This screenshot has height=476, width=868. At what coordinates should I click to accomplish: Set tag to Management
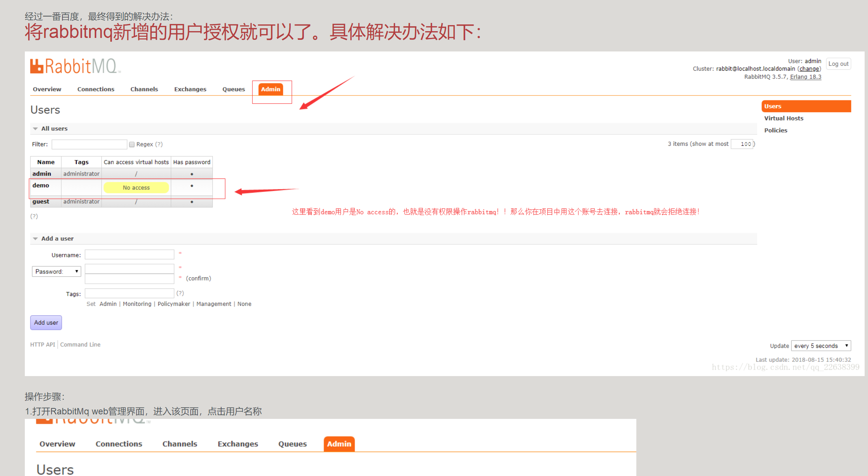[x=214, y=304]
